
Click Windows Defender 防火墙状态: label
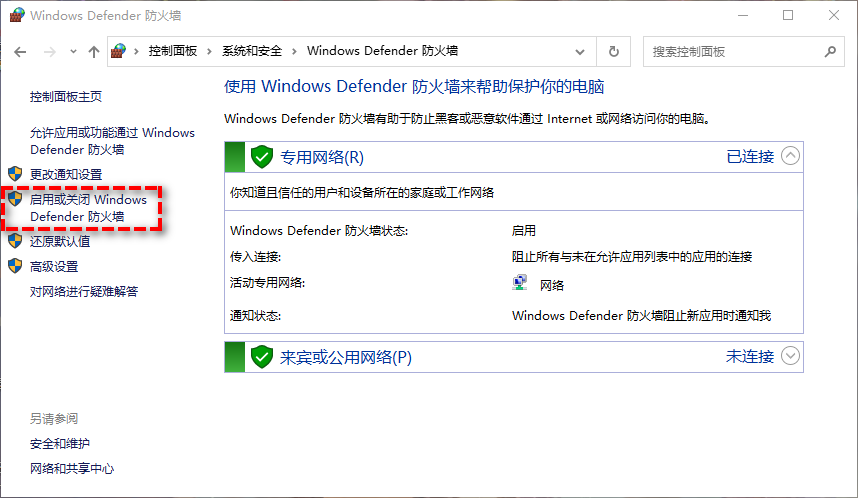pyautogui.click(x=319, y=231)
